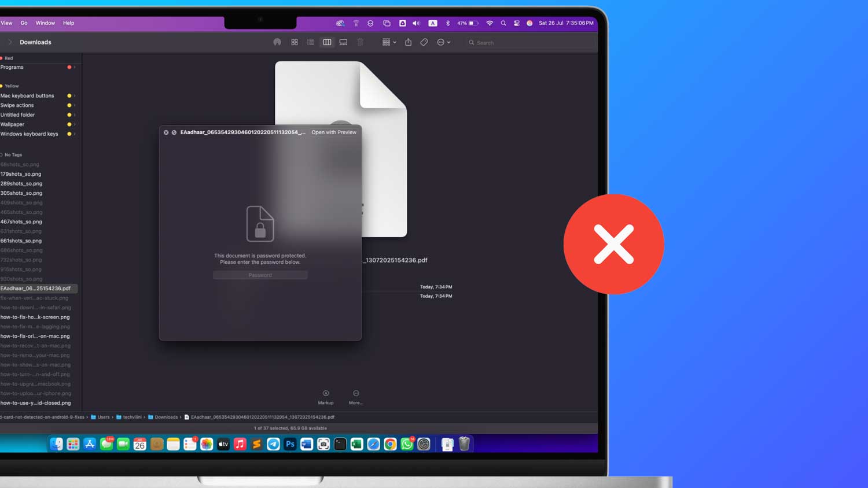This screenshot has height=488, width=868.
Task: Open the Group By dropdown in the toolbar
Action: [x=388, y=42]
